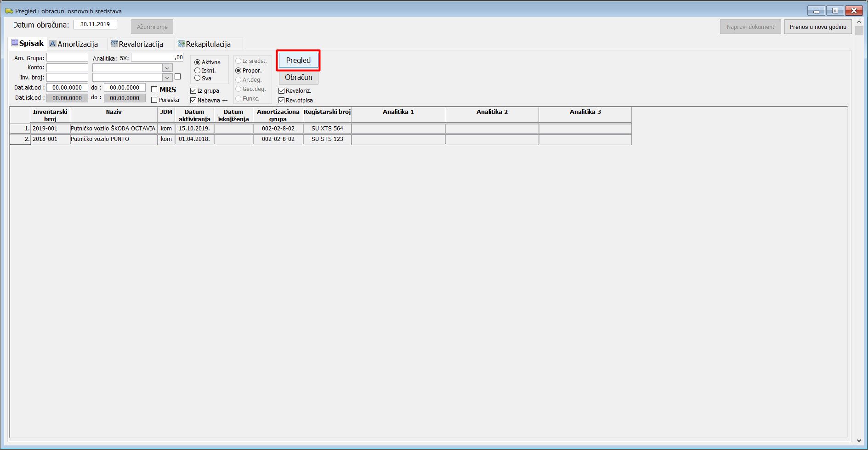The height and width of the screenshot is (450, 868).
Task: Maximize the window from the title bar
Action: pos(835,11)
